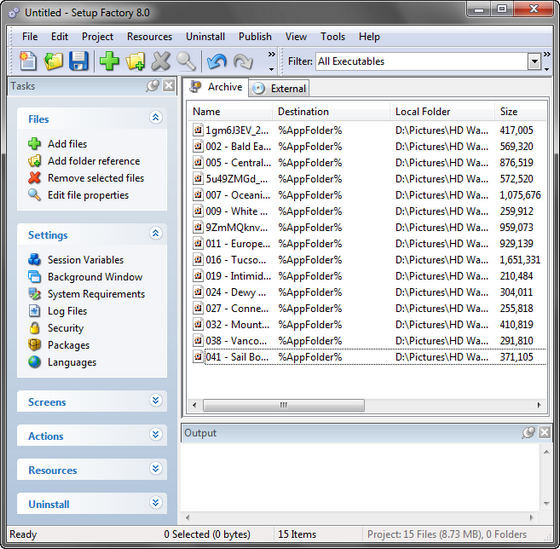Switch to the External tab

point(279,88)
